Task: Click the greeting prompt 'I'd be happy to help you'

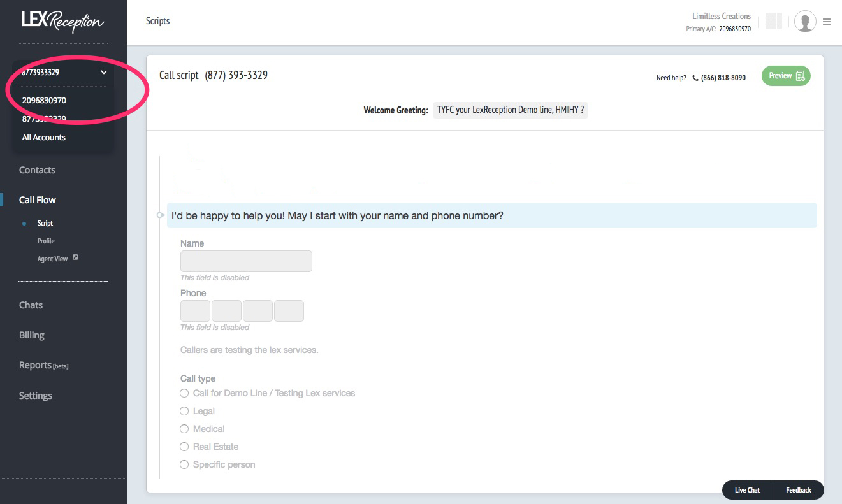Action: click(491, 215)
